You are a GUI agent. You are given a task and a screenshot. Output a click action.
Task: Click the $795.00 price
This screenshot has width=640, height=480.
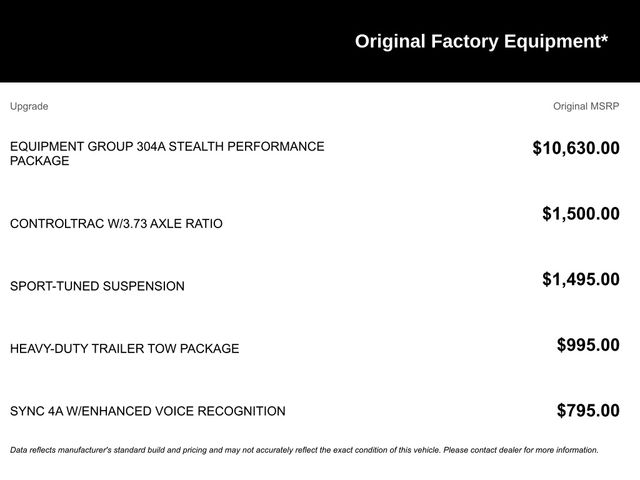click(588, 411)
